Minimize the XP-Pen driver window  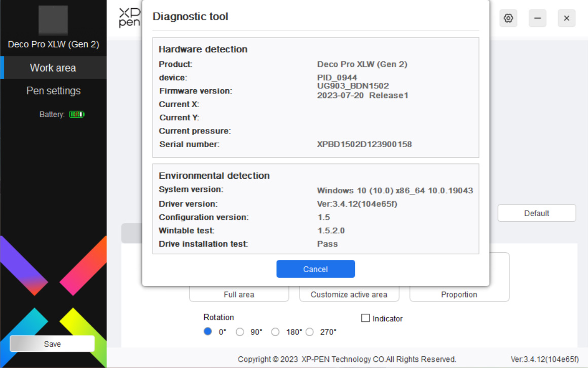(x=537, y=19)
